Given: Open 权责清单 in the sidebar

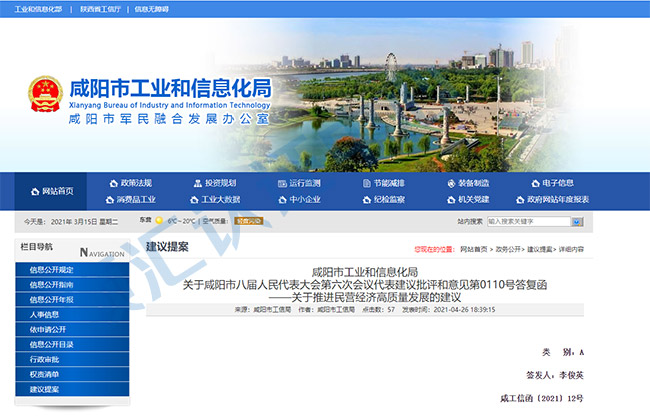Looking at the screenshot, I should (72, 374).
